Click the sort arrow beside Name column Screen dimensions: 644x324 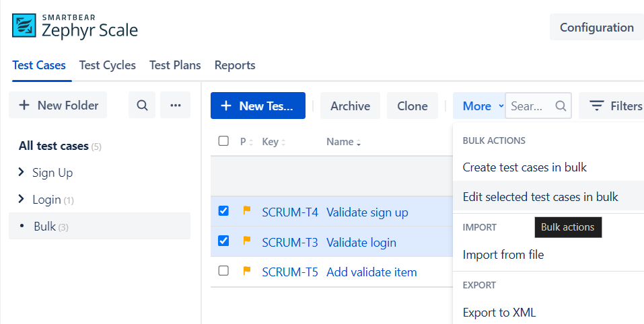(359, 143)
